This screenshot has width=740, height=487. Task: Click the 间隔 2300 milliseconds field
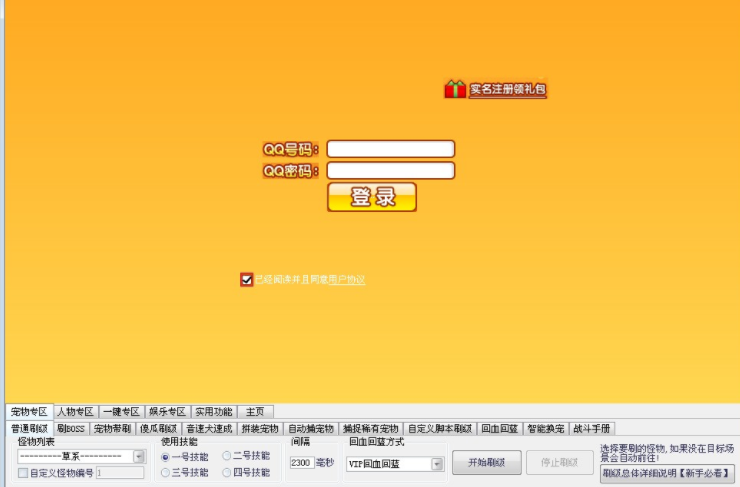[x=301, y=463]
